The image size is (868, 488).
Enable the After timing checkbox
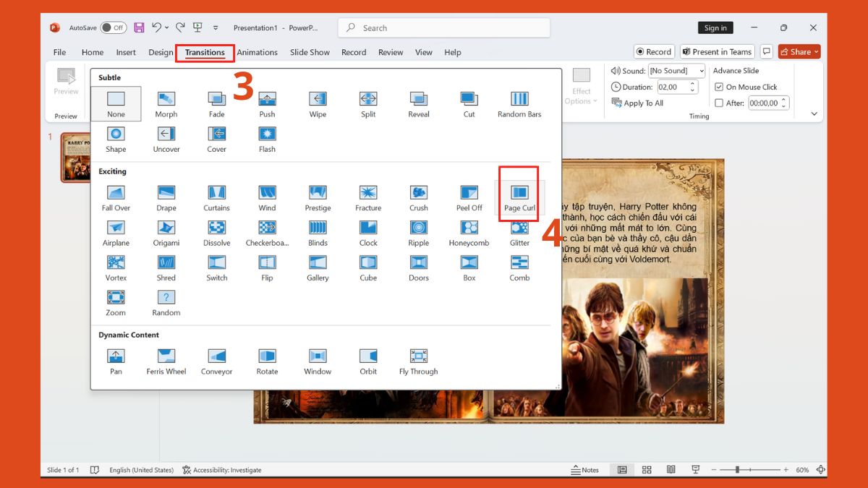719,103
